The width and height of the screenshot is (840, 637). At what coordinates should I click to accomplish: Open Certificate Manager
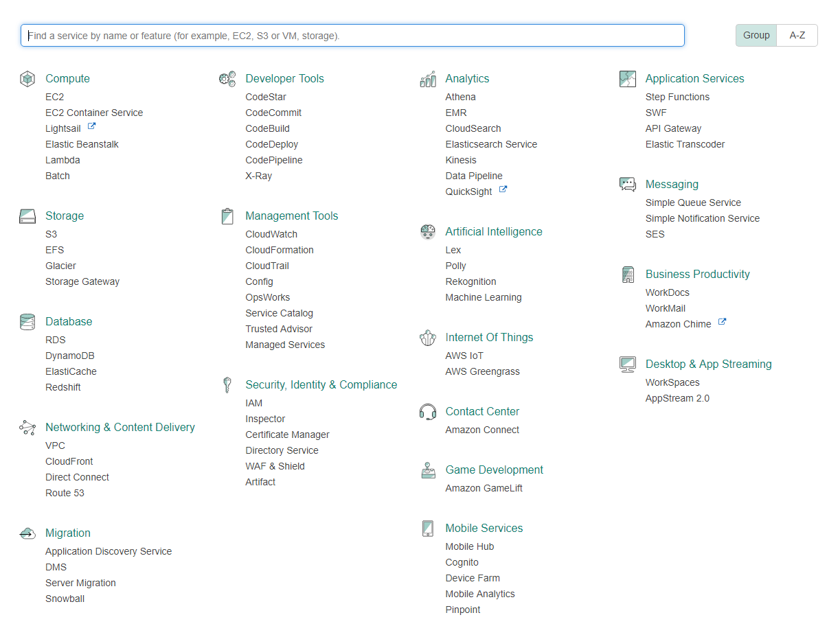pos(287,435)
